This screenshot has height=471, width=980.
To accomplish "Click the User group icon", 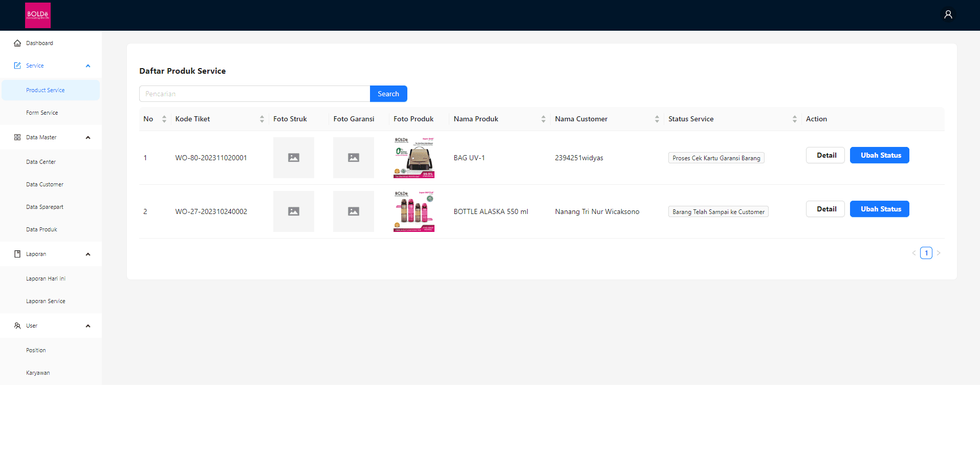I will 17,326.
